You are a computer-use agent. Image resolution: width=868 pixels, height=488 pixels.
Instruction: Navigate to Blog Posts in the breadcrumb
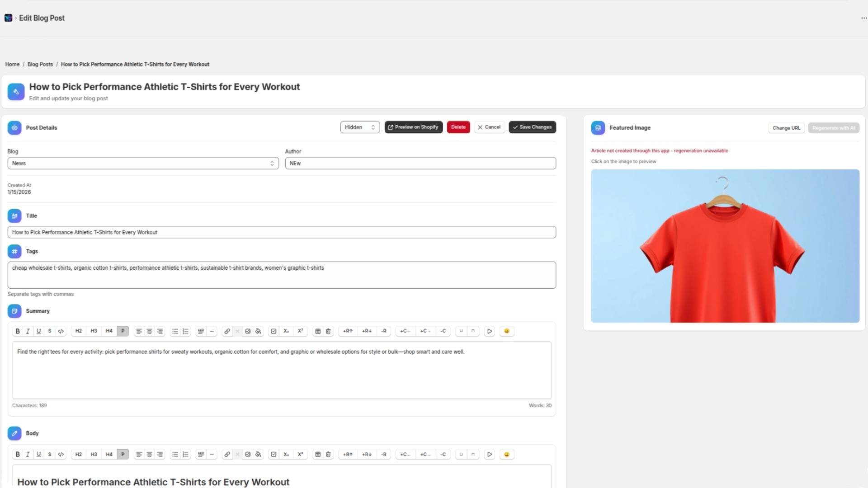tap(40, 64)
